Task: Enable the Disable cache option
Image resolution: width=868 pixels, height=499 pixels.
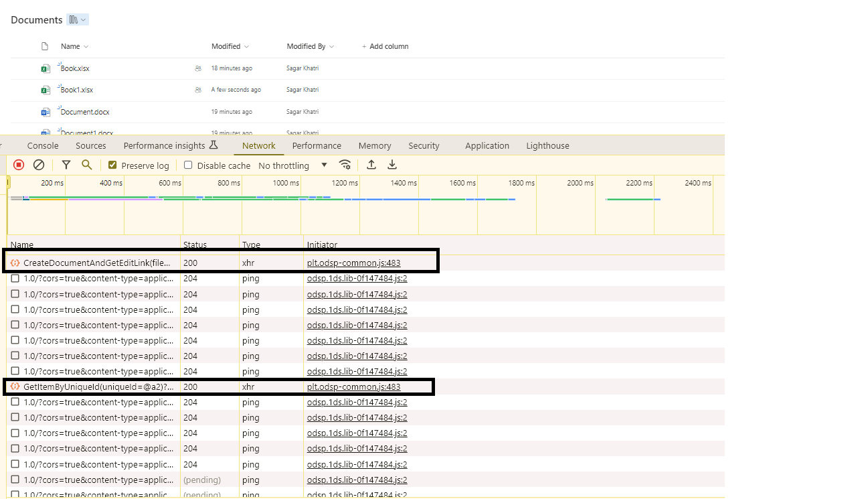Action: [x=188, y=165]
